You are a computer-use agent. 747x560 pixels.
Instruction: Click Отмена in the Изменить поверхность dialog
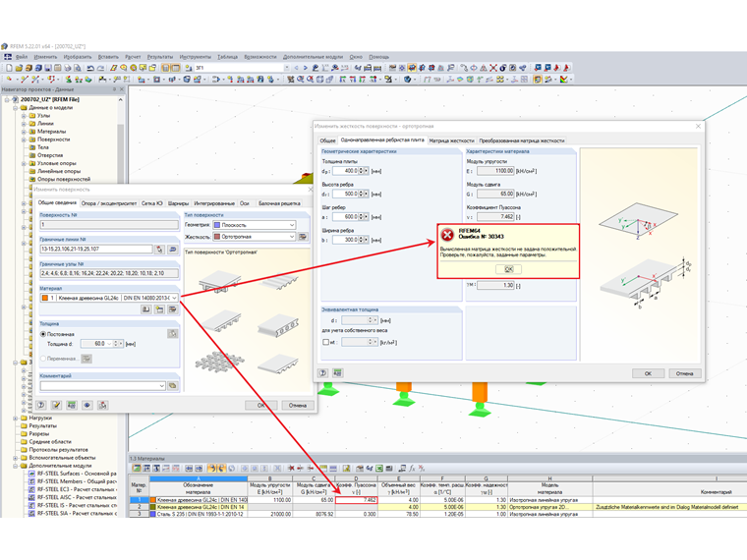pyautogui.click(x=297, y=405)
